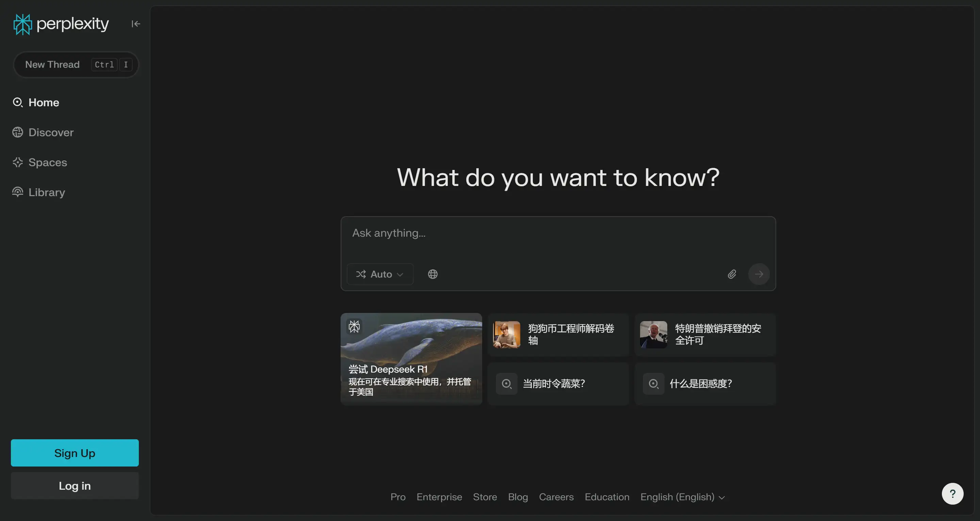Open the Deepseek R1 whale card

pyautogui.click(x=411, y=359)
